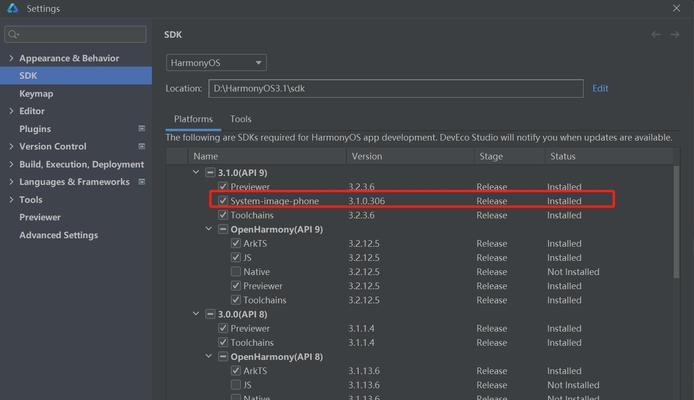Open the HarmonyOS SDK type dropdown
The height and width of the screenshot is (400, 694).
pyautogui.click(x=216, y=63)
